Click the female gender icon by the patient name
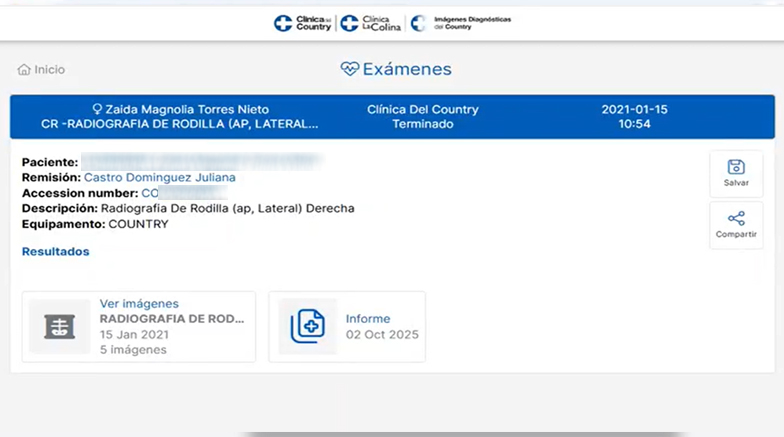This screenshot has width=784, height=437. pyautogui.click(x=97, y=109)
